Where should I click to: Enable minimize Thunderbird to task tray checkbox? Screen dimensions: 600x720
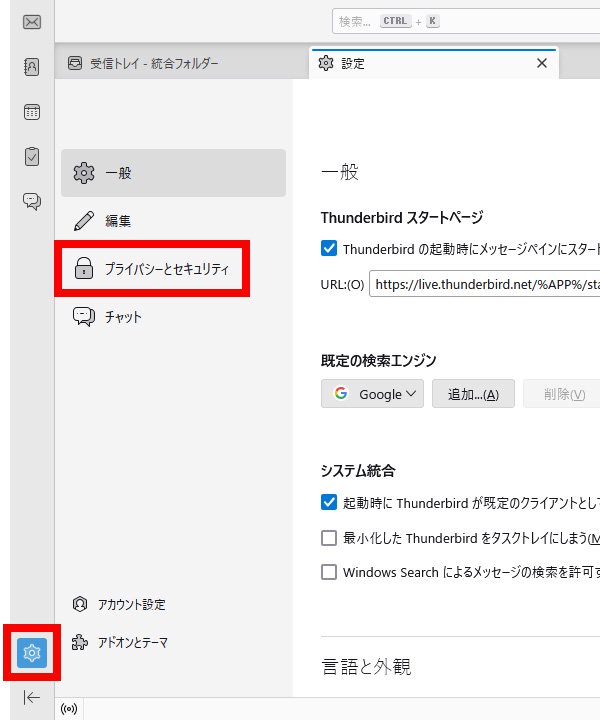click(329, 538)
